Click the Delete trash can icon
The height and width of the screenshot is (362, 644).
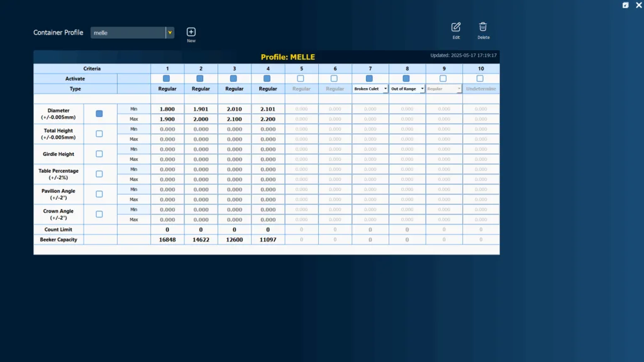pyautogui.click(x=483, y=27)
